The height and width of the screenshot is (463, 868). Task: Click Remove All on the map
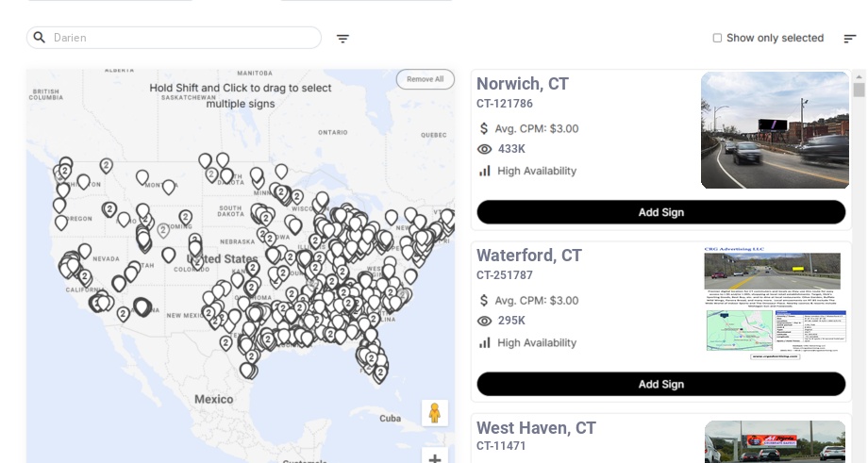click(425, 79)
